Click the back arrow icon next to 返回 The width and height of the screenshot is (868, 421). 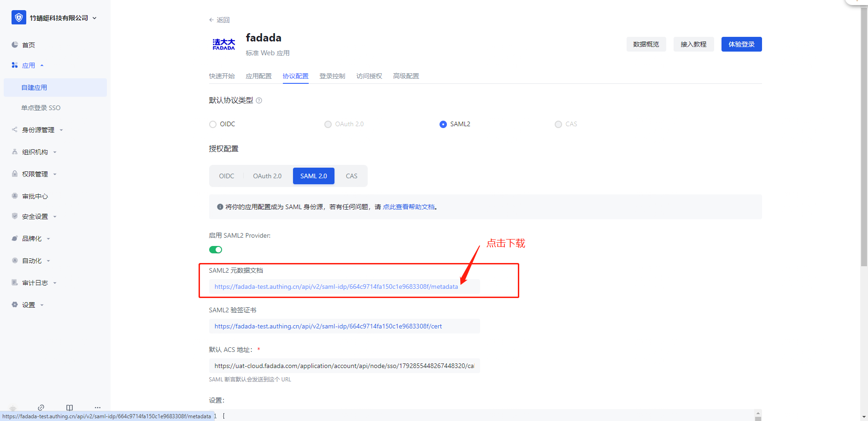coord(211,20)
